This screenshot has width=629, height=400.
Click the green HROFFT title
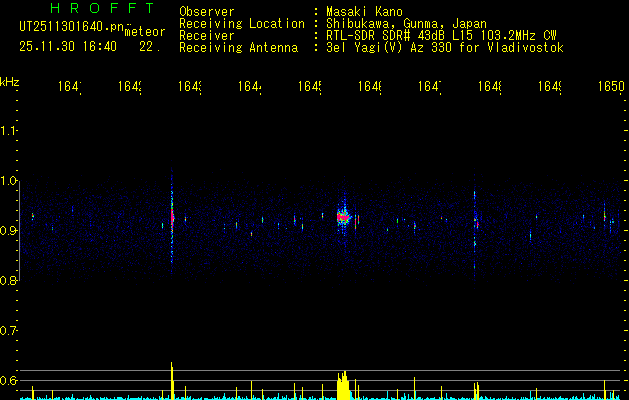coord(103,8)
